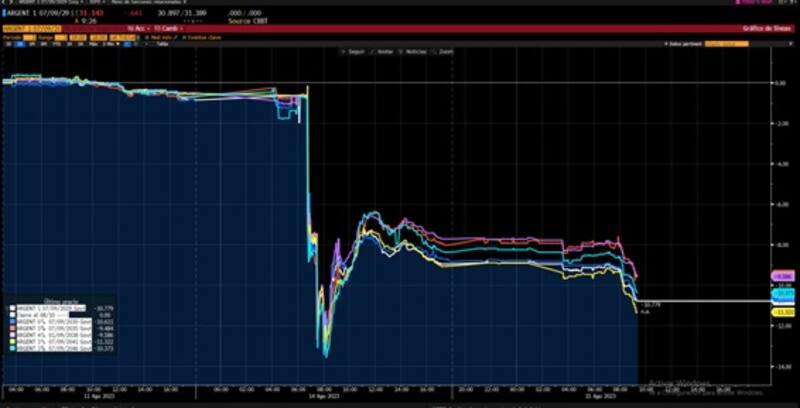The height and width of the screenshot is (408, 800).
Task: Toggle the cyan ARGENT 2046 legend series
Action: click(11, 348)
